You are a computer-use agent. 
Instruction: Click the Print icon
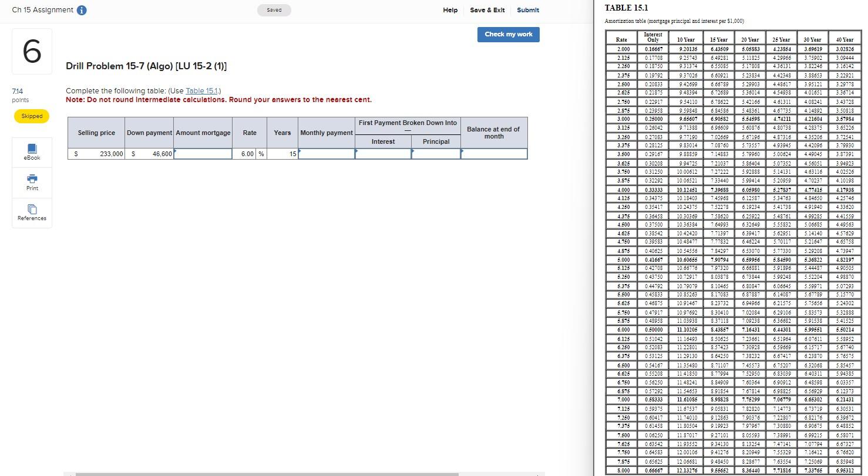pos(32,182)
